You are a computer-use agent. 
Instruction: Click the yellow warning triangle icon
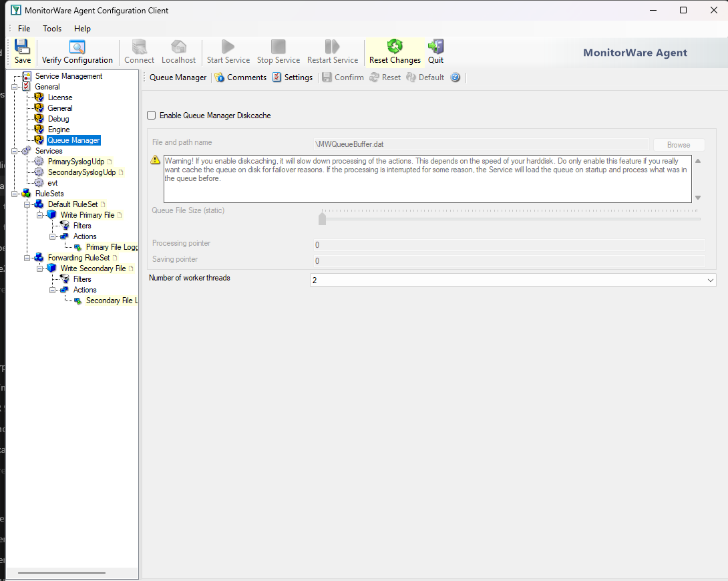click(x=156, y=160)
